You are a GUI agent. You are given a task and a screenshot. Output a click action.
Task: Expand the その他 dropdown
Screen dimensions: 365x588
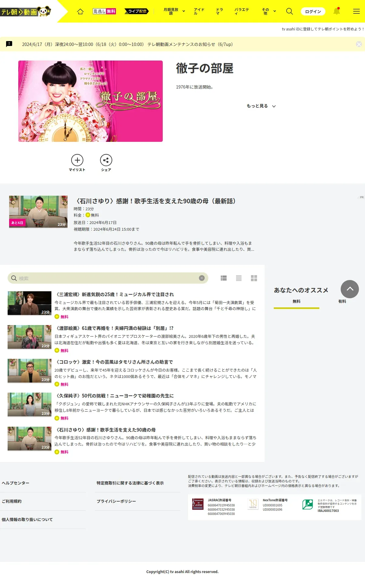coord(269,11)
